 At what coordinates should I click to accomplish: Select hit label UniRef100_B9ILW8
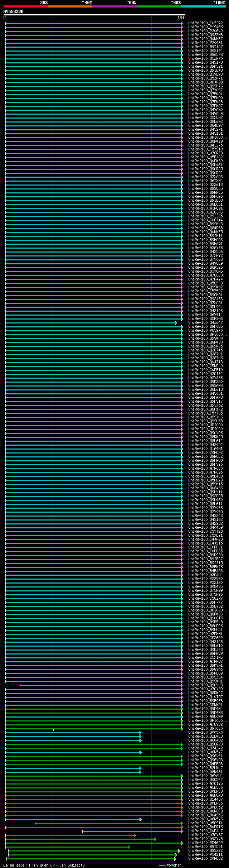tap(205, 71)
